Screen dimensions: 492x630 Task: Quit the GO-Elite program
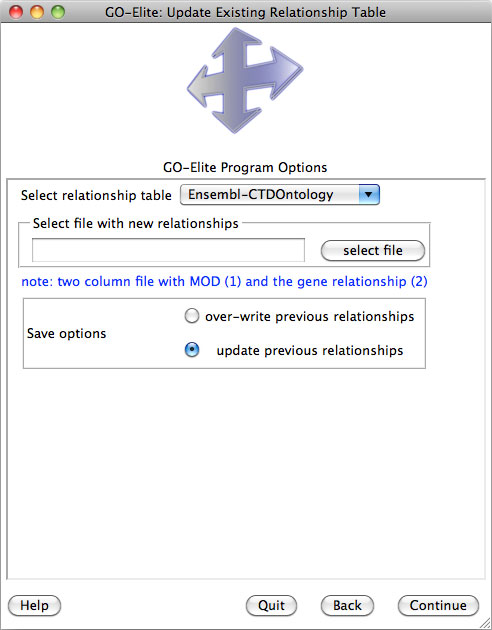coord(272,605)
